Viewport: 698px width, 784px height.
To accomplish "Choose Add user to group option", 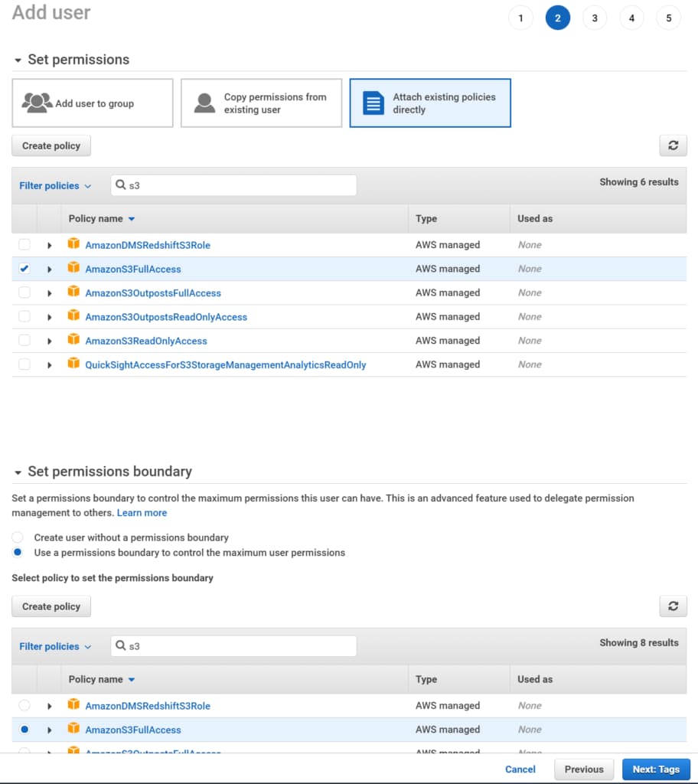I will tap(93, 103).
